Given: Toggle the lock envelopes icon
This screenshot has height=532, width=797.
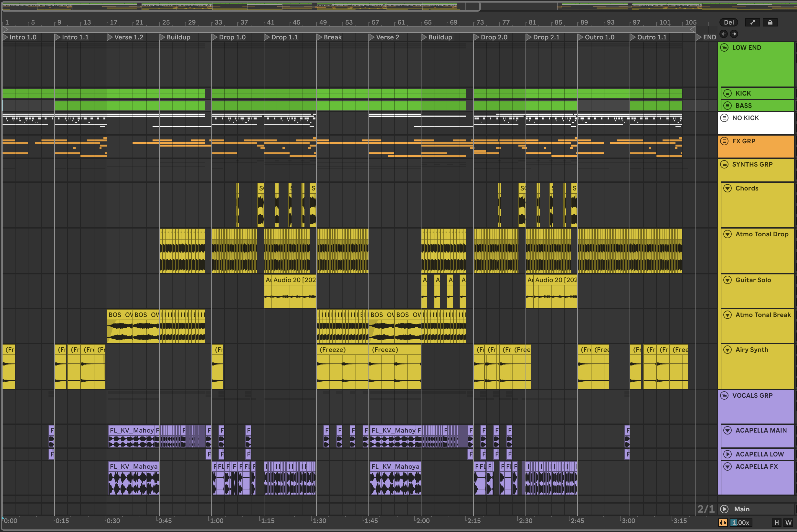Looking at the screenshot, I should click(770, 22).
